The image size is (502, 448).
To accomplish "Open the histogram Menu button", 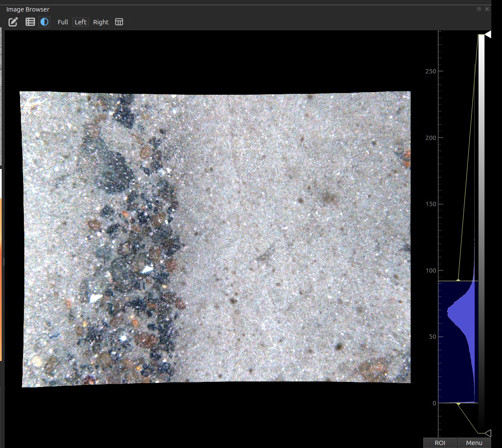I will [x=474, y=443].
